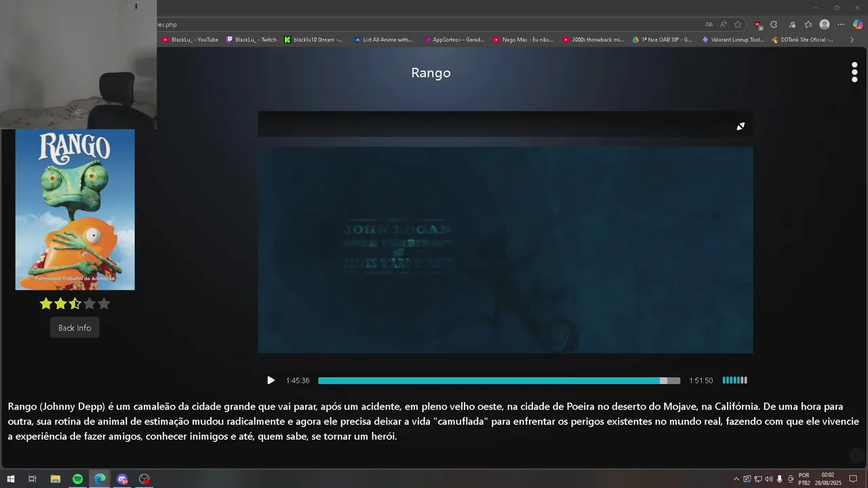Open Valorant Lineup Tool bookmark

(733, 40)
